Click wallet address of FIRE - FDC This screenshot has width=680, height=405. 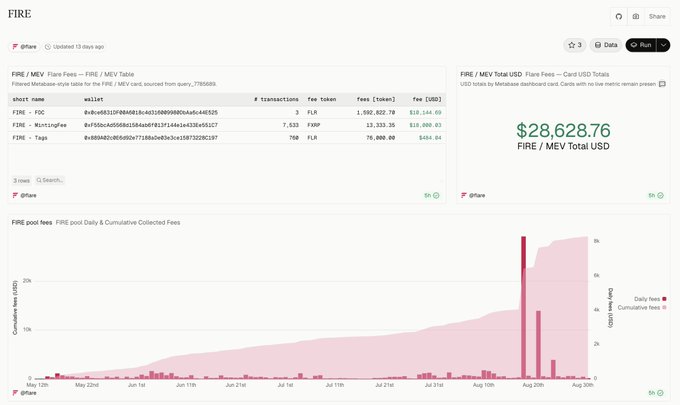pos(151,112)
